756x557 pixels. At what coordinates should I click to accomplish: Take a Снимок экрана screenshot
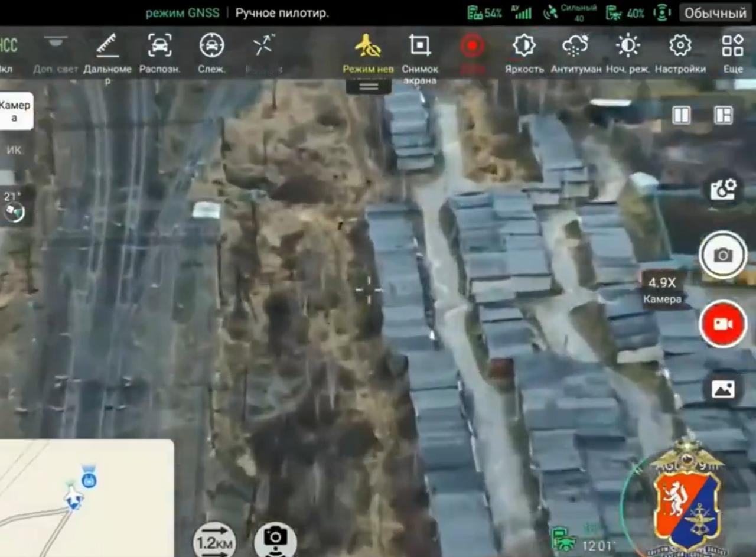point(420,58)
